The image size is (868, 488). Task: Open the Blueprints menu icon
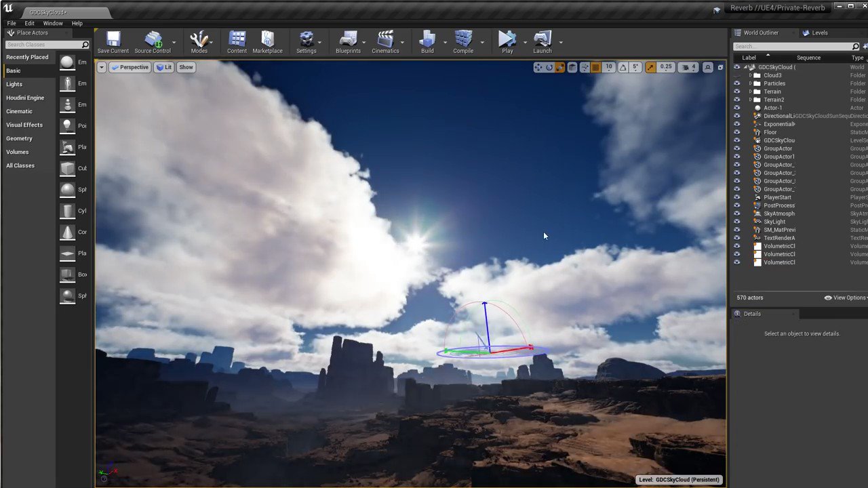(x=348, y=39)
